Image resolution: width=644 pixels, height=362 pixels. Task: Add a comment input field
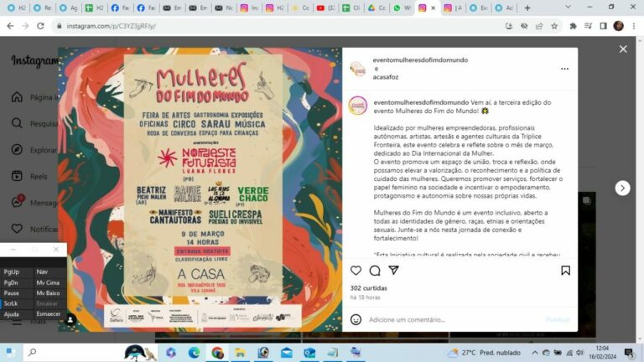click(452, 319)
